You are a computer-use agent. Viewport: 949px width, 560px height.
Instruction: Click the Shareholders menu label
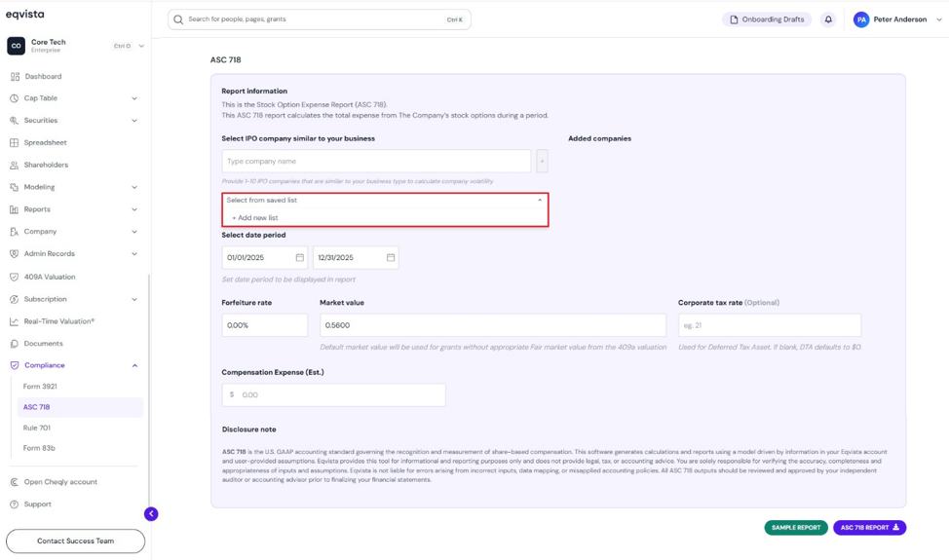point(46,166)
